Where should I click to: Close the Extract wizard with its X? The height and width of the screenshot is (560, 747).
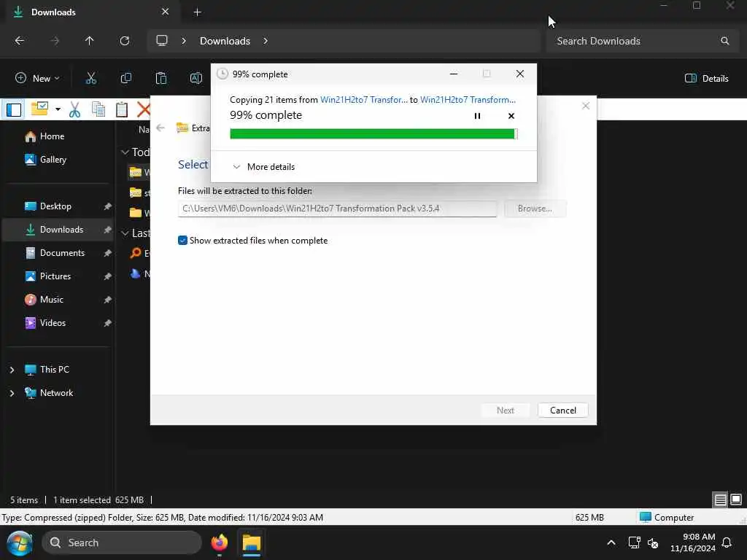(586, 106)
